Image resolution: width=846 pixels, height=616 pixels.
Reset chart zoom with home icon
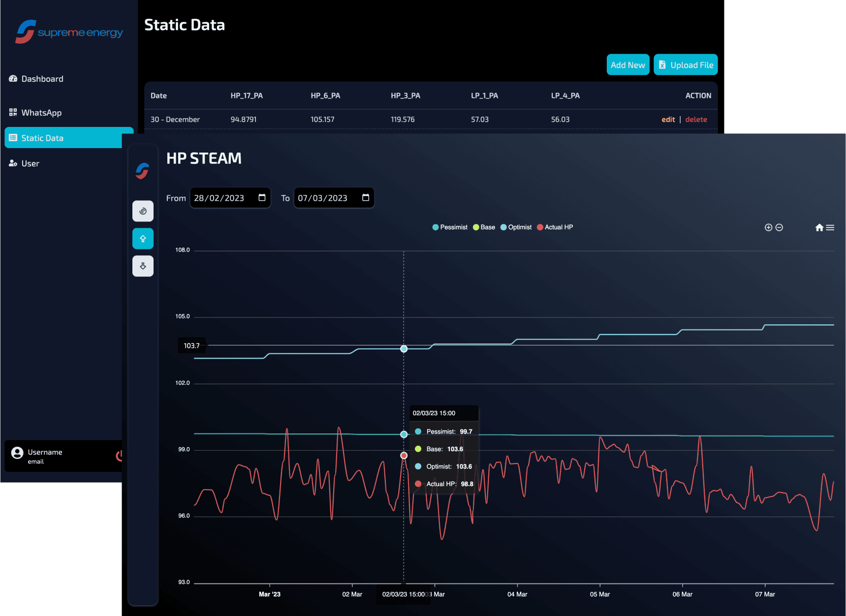[819, 227]
